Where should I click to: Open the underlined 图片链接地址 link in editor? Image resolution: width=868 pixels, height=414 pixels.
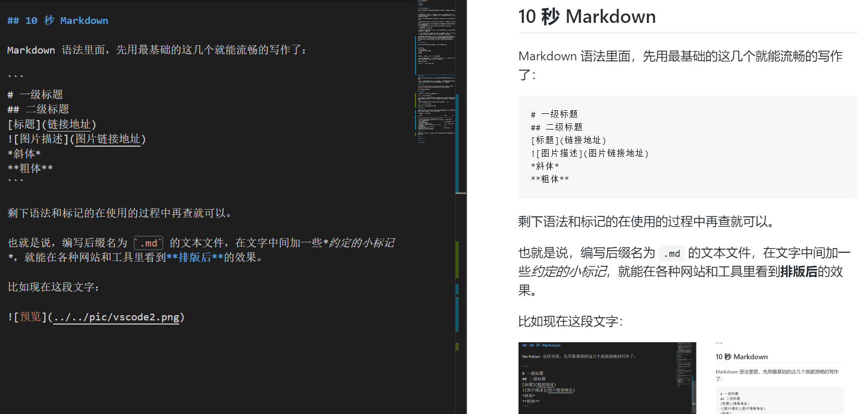pos(108,139)
